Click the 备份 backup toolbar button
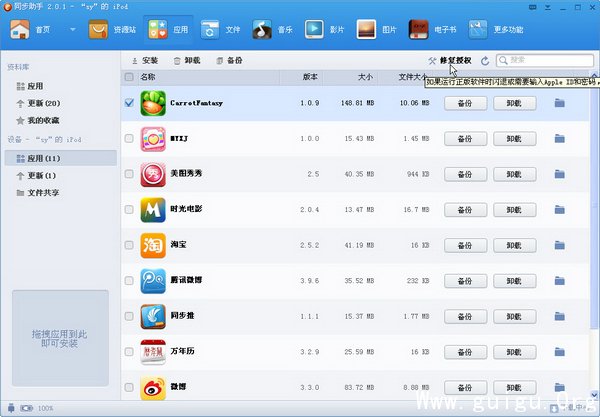 (229, 60)
